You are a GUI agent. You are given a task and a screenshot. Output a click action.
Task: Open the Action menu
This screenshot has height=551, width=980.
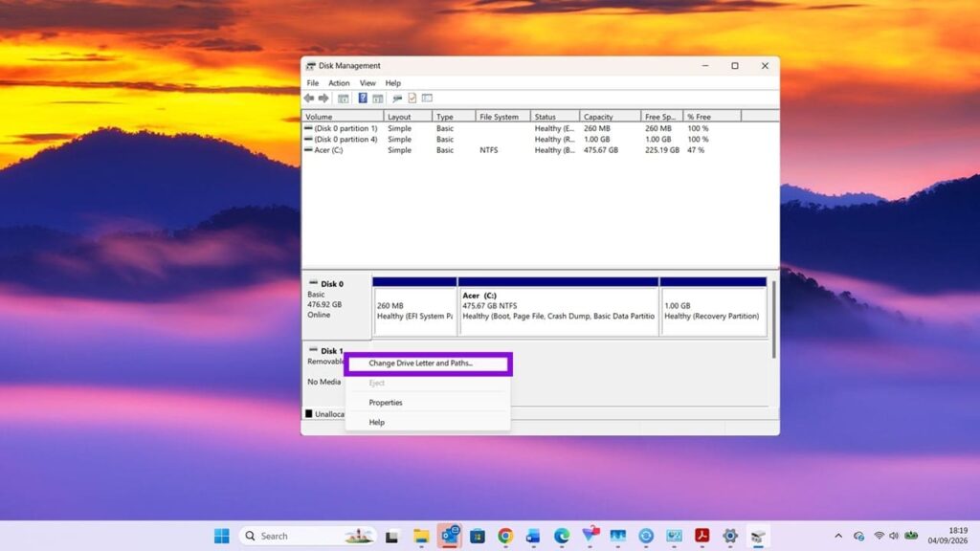339,83
